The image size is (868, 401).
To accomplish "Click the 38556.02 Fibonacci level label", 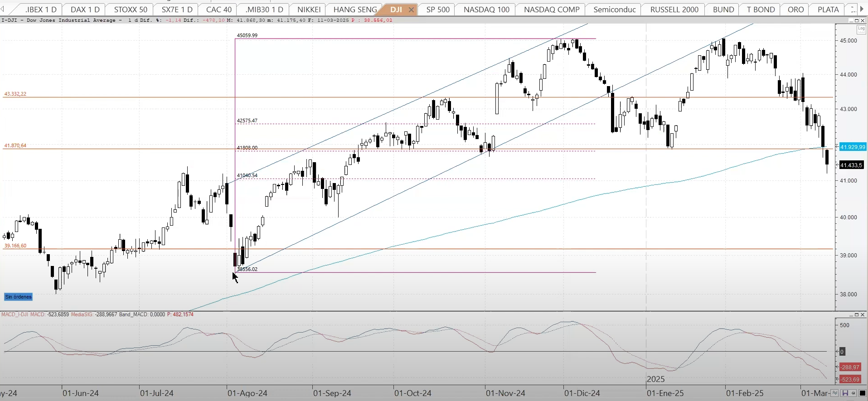I will point(247,269).
